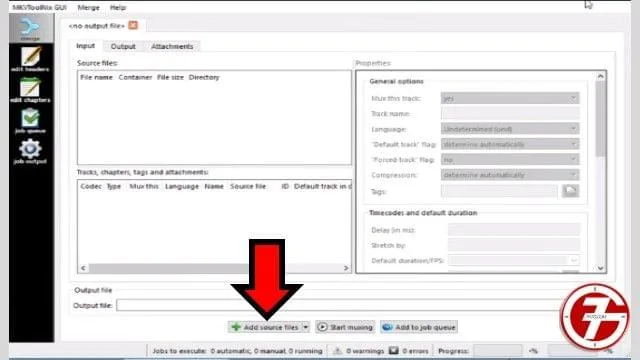Click Jobs to execute status text

pos(237,351)
